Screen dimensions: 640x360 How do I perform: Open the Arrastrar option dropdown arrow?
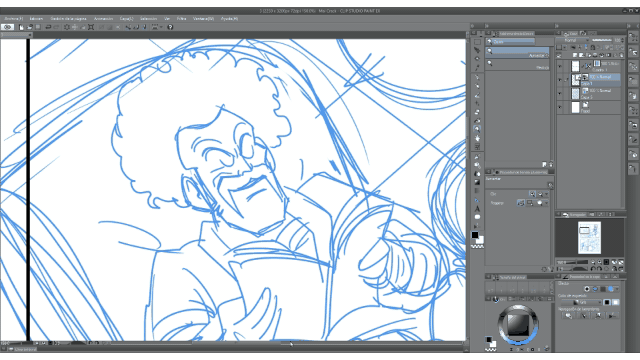coord(547,203)
